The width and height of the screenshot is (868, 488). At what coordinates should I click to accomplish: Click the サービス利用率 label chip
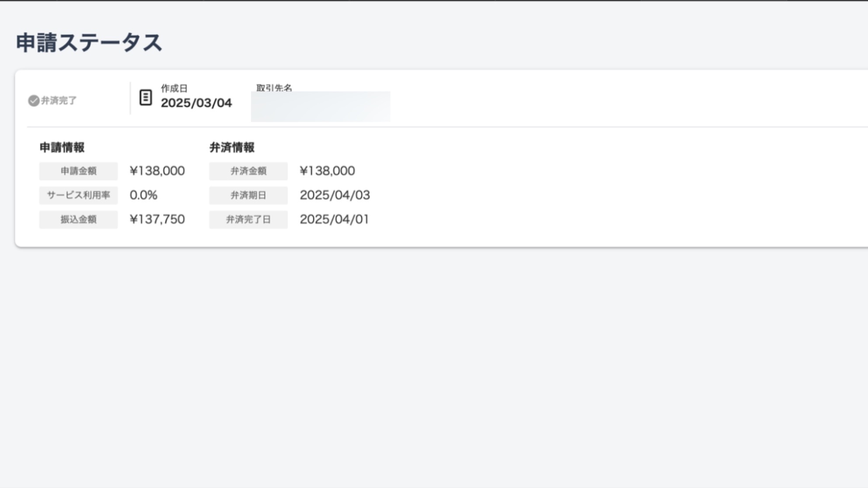click(78, 195)
